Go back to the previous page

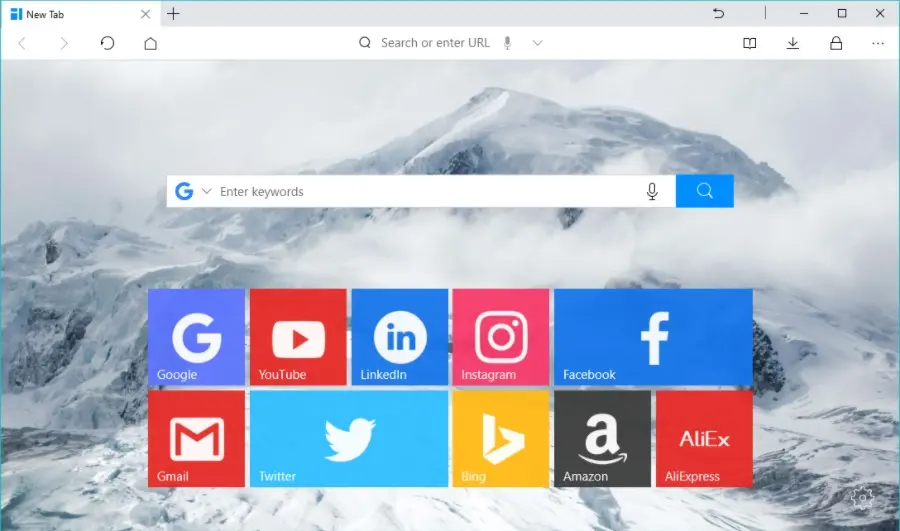[x=22, y=43]
